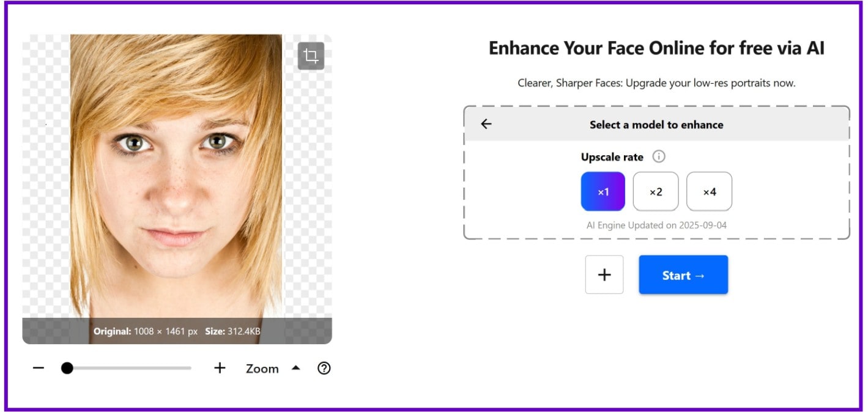
Task: Click the original image size info bar
Action: coord(177,331)
